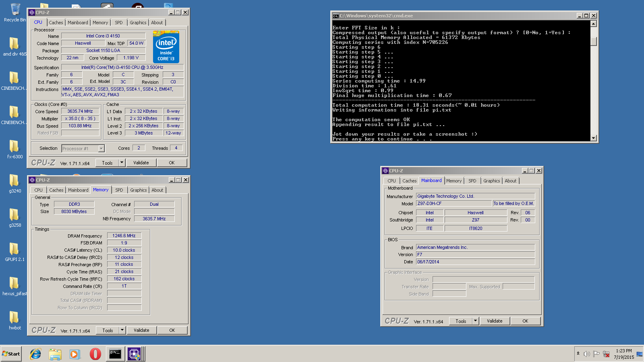This screenshot has width=644, height=362.
Task: Select the Intel Core i3 4150 name field
Action: pyautogui.click(x=103, y=36)
